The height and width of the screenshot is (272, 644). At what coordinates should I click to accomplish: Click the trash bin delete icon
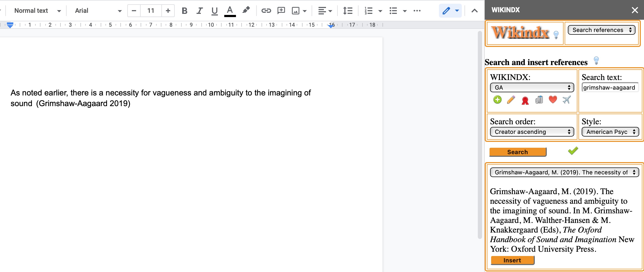tap(539, 100)
